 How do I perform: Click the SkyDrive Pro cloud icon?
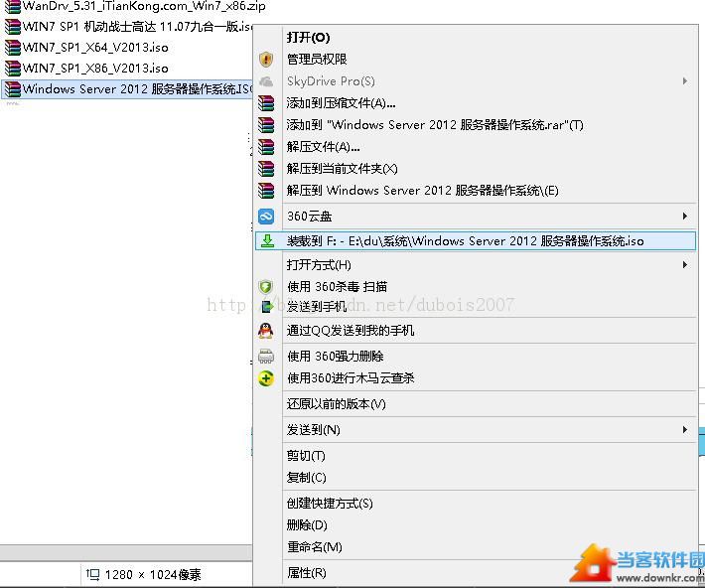point(266,81)
